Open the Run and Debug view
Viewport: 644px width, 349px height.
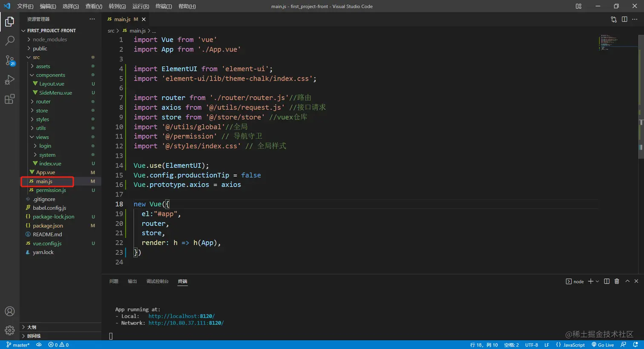(9, 80)
